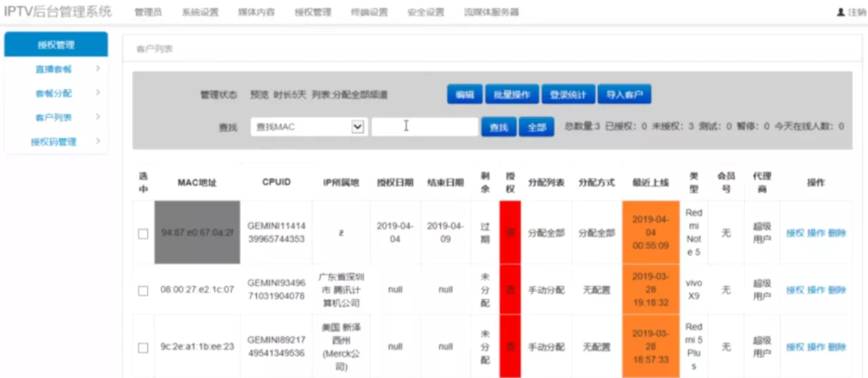
Task: Click the red 授权 cell in Redmi Note 5 row
Action: tap(510, 232)
